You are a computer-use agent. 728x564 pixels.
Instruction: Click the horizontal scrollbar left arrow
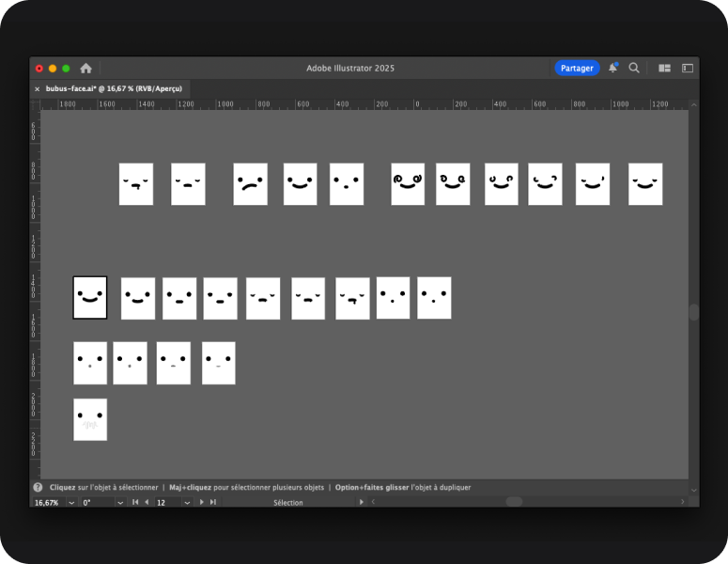373,502
